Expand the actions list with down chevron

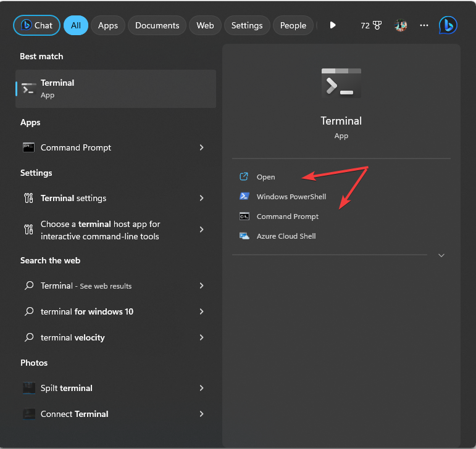click(x=441, y=255)
